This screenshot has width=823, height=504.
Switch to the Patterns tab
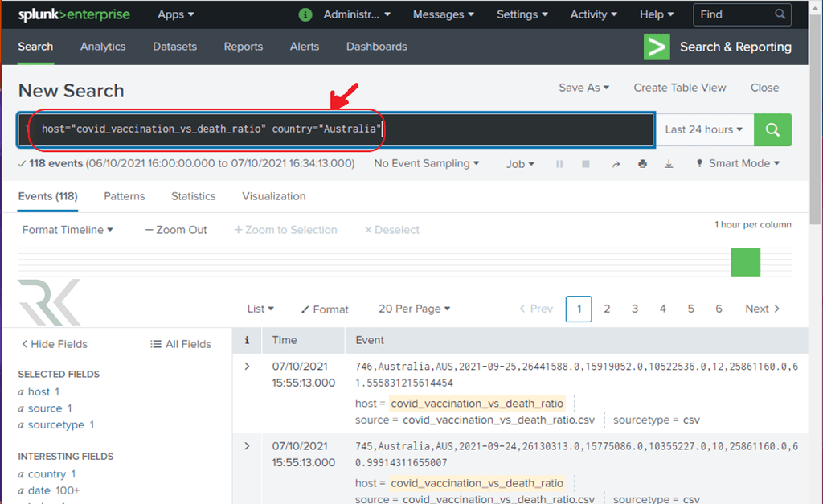(125, 196)
